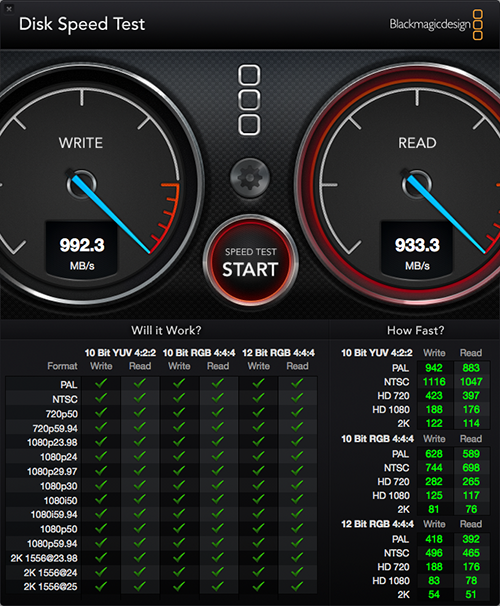Click PAL 10 Bit YUV write checkmark
The image size is (500, 606).
tap(101, 384)
